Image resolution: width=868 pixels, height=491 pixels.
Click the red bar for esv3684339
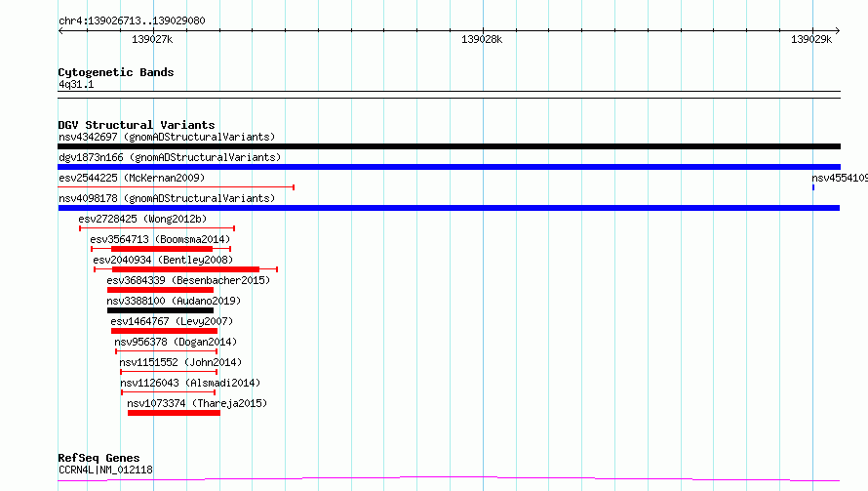160,290
